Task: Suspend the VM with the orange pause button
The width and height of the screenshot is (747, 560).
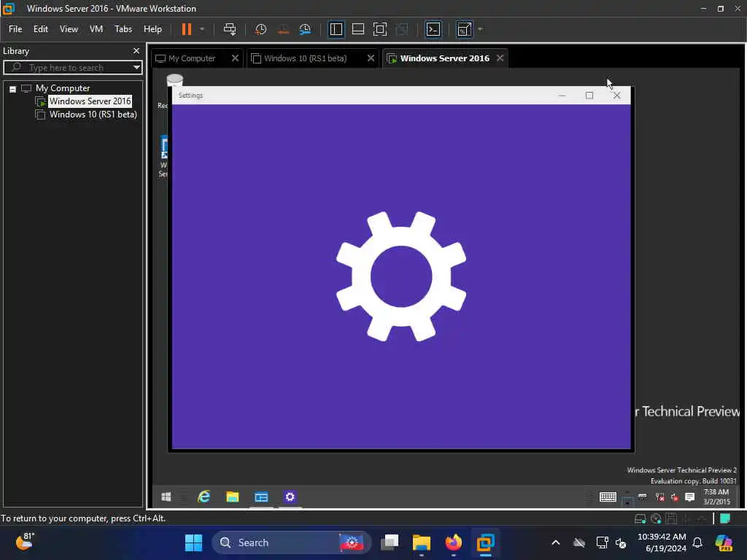Action: click(x=186, y=29)
